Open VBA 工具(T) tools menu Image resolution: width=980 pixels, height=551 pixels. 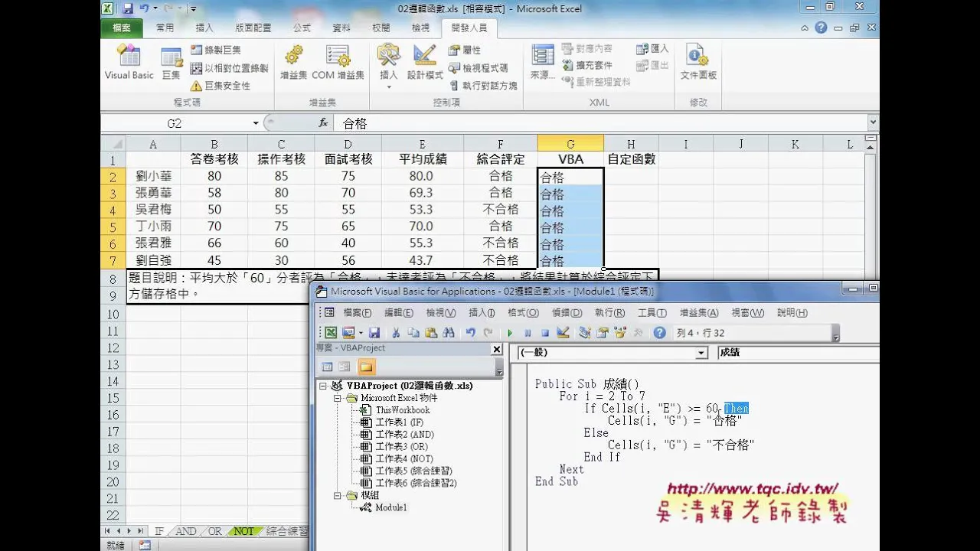[652, 313]
